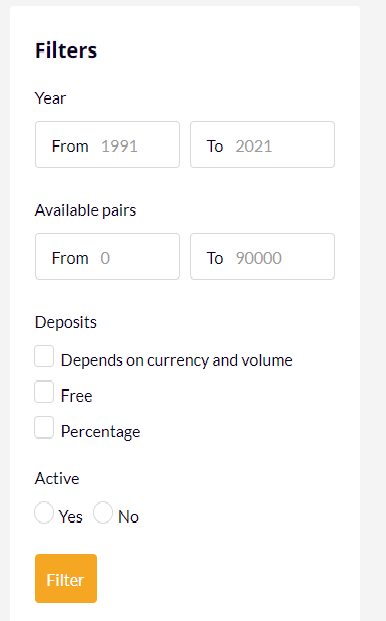Enable the Free deposits checkbox
Image resolution: width=386 pixels, height=621 pixels.
44,392
